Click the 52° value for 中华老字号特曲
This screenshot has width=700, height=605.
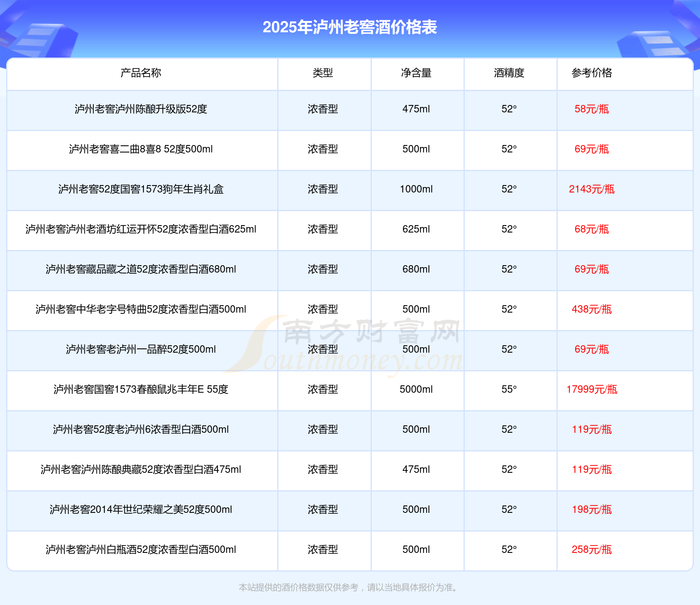pyautogui.click(x=509, y=309)
